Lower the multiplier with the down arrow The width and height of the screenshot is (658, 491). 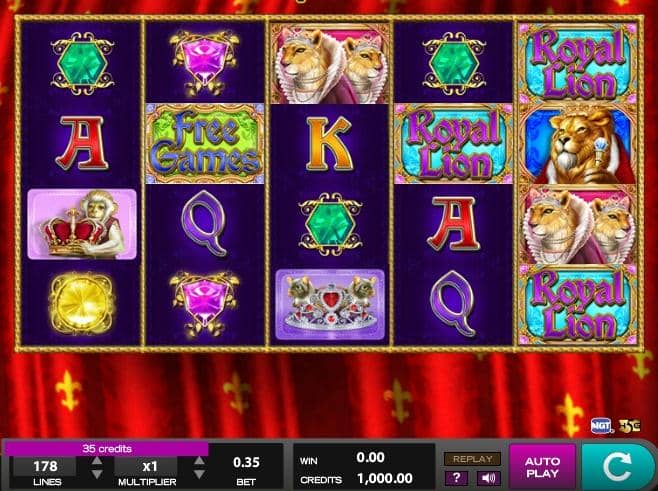coord(199,474)
